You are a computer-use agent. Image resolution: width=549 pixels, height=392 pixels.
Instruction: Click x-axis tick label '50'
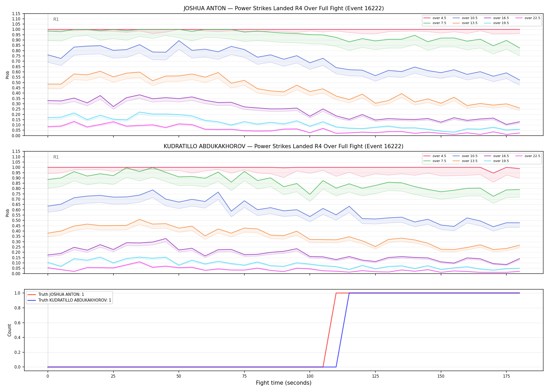pos(179,376)
